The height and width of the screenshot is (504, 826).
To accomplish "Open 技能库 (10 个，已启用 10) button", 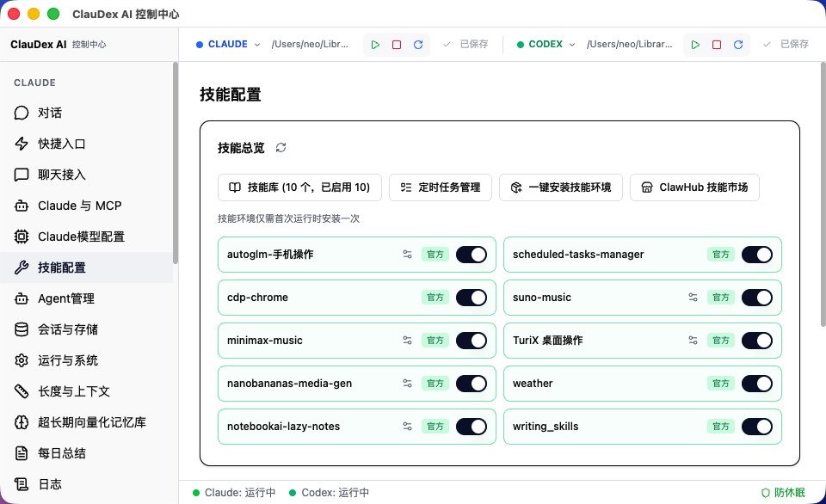I will tap(299, 187).
